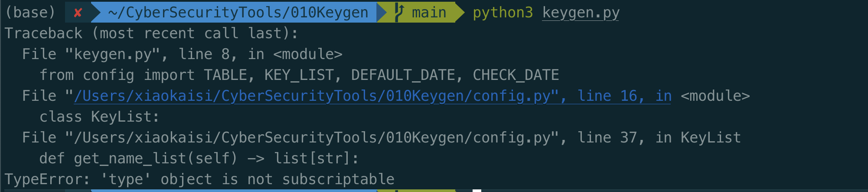The image size is (868, 192).
Task: Click the white cursor block at bottom
Action: [477, 190]
